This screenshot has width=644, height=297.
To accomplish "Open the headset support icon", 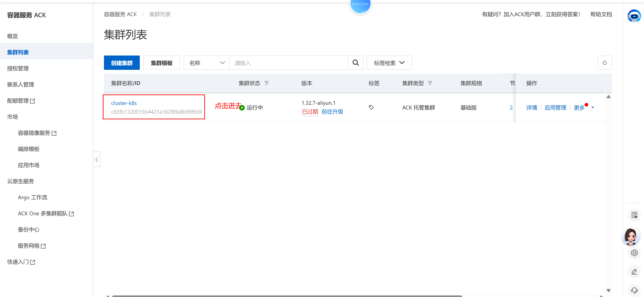I will 634,290.
